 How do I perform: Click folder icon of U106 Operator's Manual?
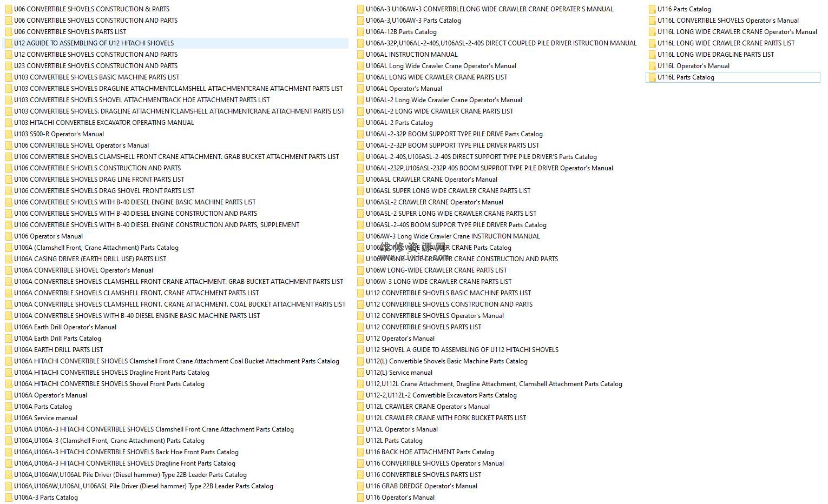tap(8, 236)
